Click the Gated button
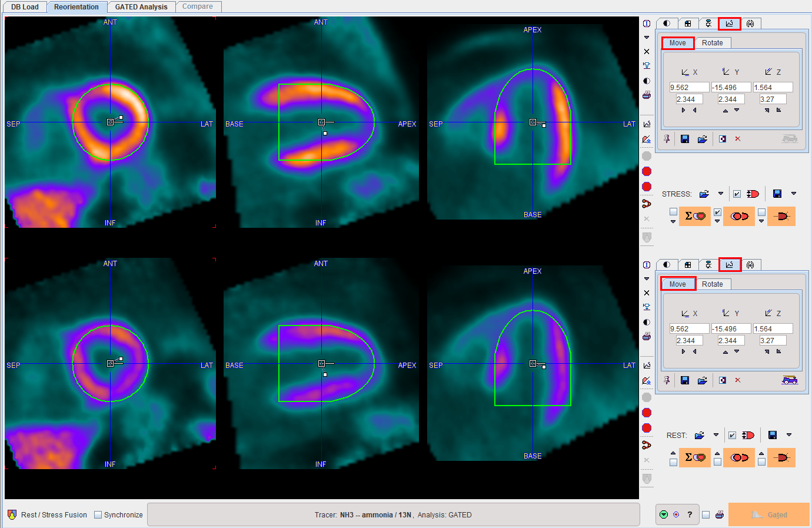 coord(769,514)
